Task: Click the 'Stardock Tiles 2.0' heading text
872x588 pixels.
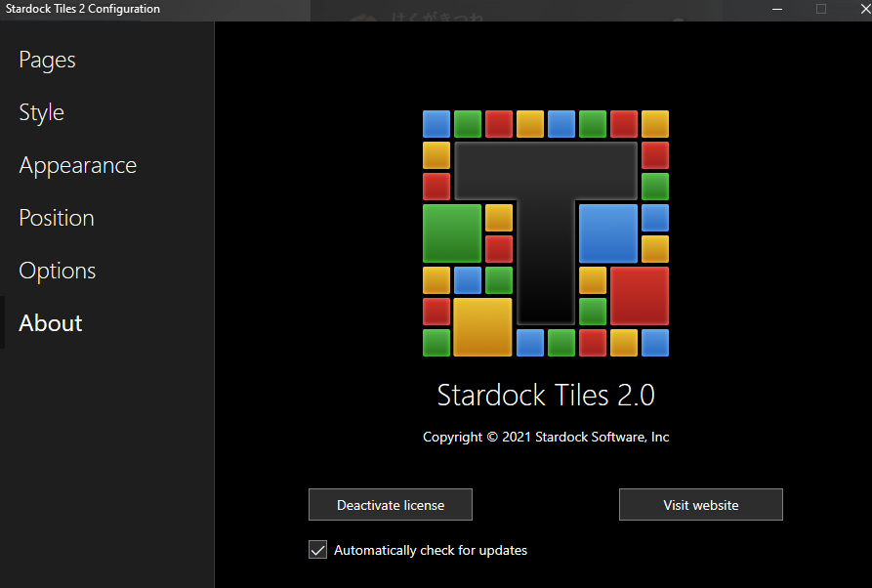Action: point(545,395)
